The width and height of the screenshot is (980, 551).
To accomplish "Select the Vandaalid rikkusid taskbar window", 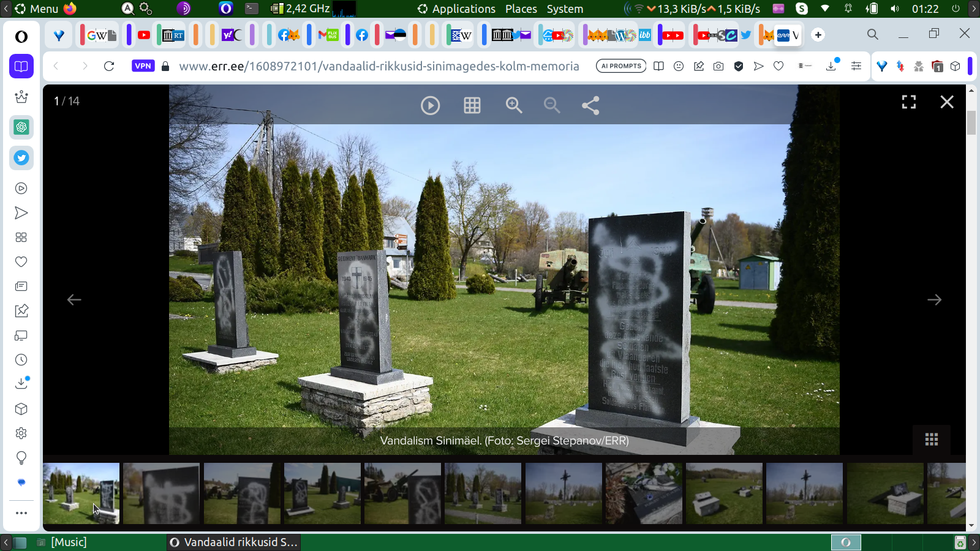I will tap(233, 542).
